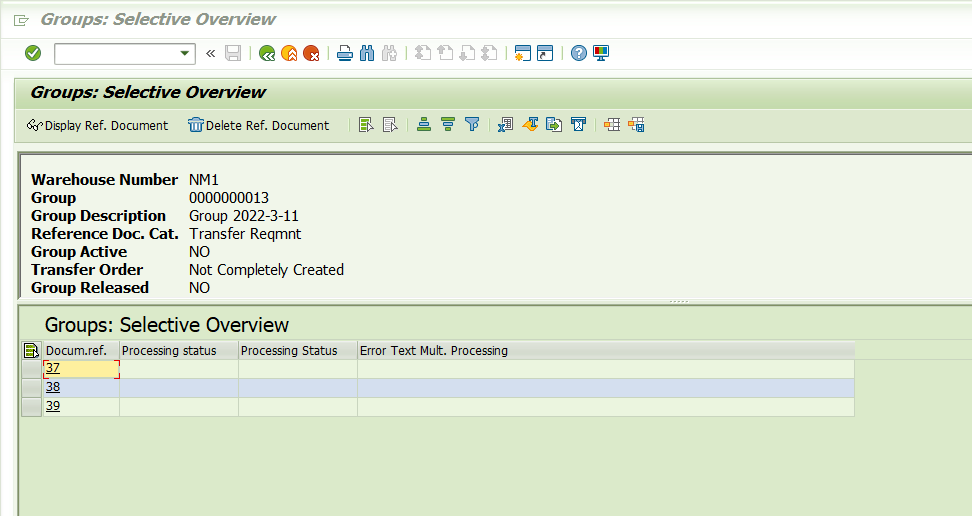Click the green Enter checkmark icon

point(33,53)
